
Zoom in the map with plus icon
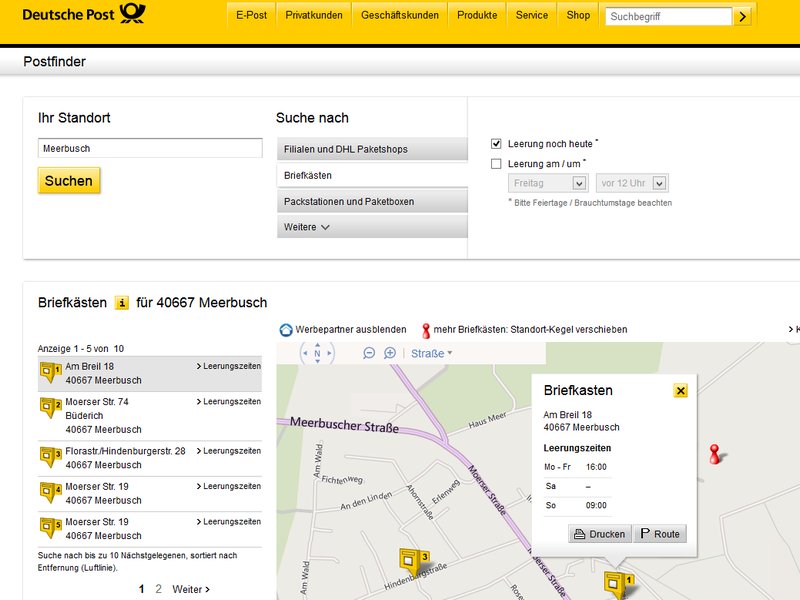390,353
